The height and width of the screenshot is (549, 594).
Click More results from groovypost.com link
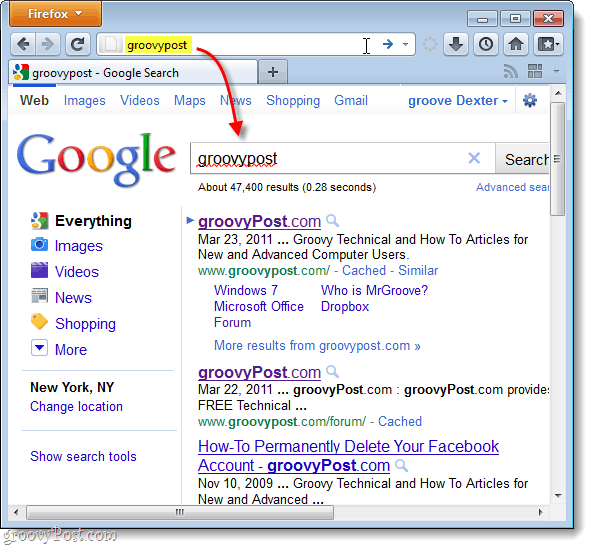point(317,346)
